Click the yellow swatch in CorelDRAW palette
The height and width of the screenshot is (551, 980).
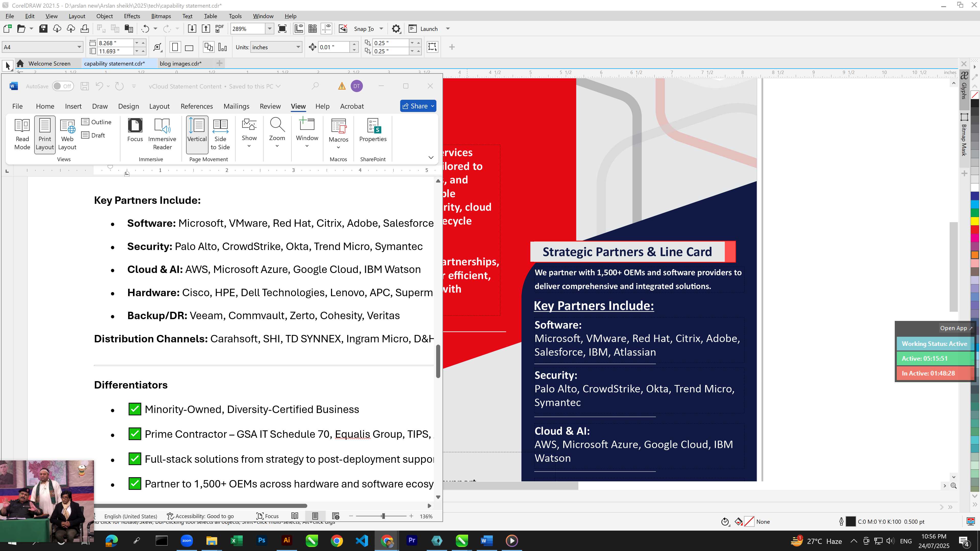click(x=975, y=221)
